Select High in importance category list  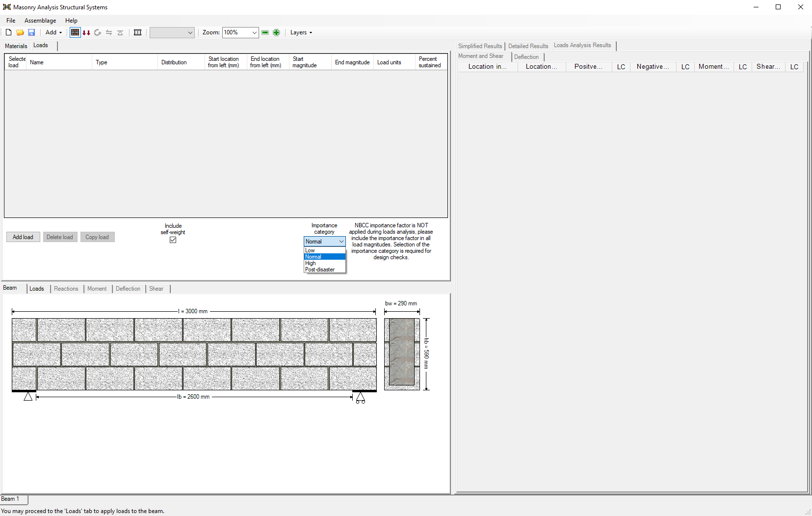point(311,263)
